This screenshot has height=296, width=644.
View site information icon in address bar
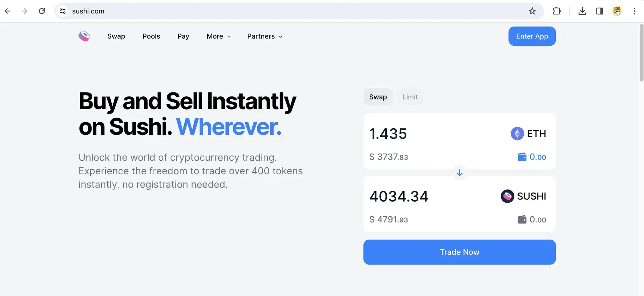tap(63, 11)
